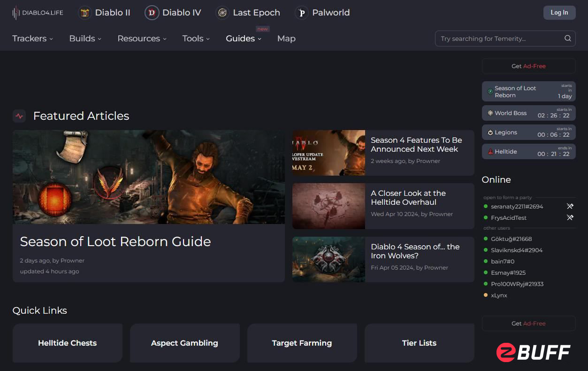Click the Legions timer icon
Image resolution: width=588 pixels, height=371 pixels.
tap(490, 132)
